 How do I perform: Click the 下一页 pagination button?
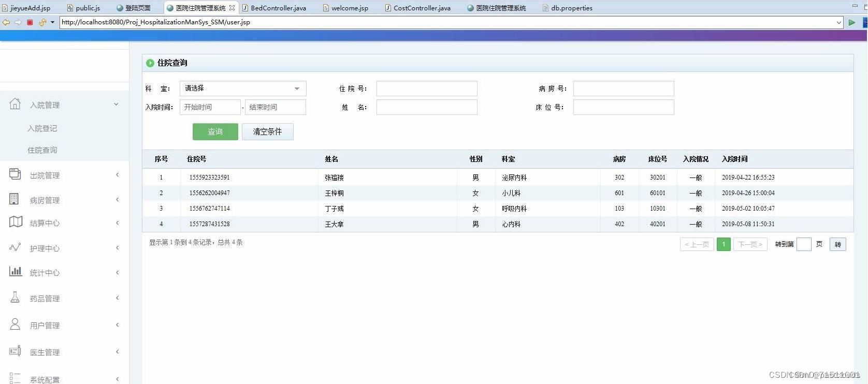click(x=750, y=244)
